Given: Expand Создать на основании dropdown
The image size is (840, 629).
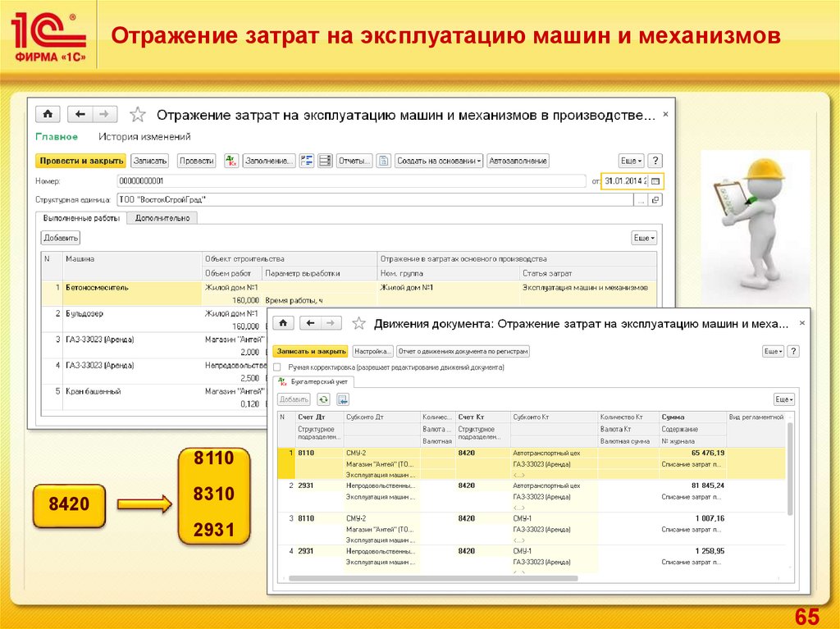Looking at the screenshot, I should (439, 161).
